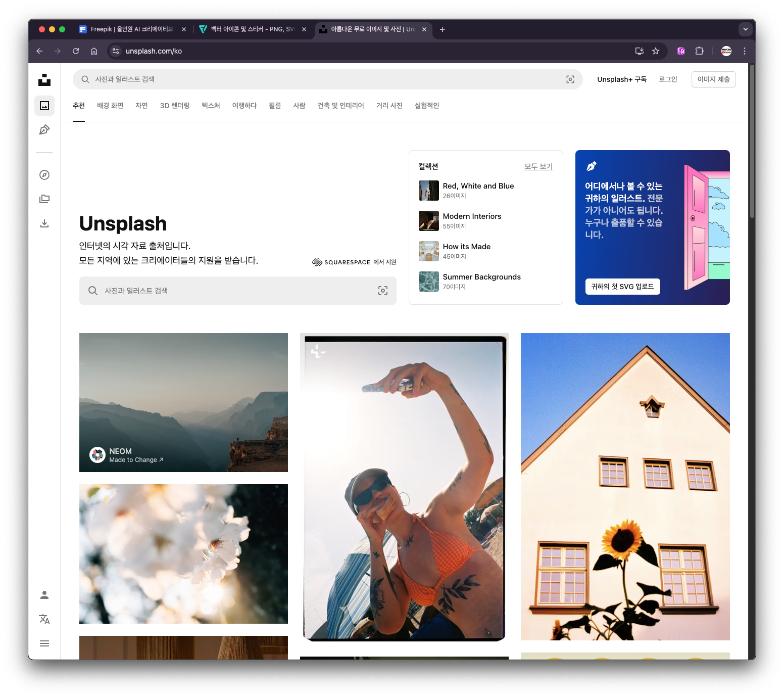Click the 모두 보기 collections link
Image resolution: width=784 pixels, height=697 pixels.
538,166
